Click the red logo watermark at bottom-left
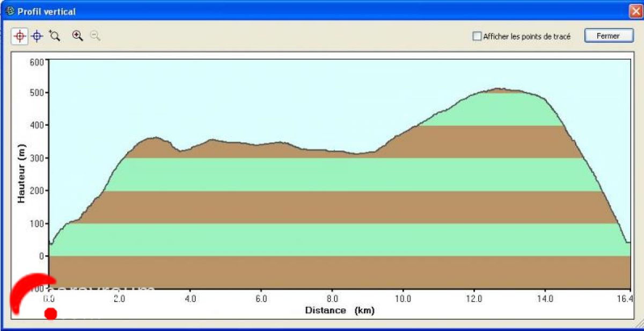The height and width of the screenshot is (331, 644). coord(33,296)
